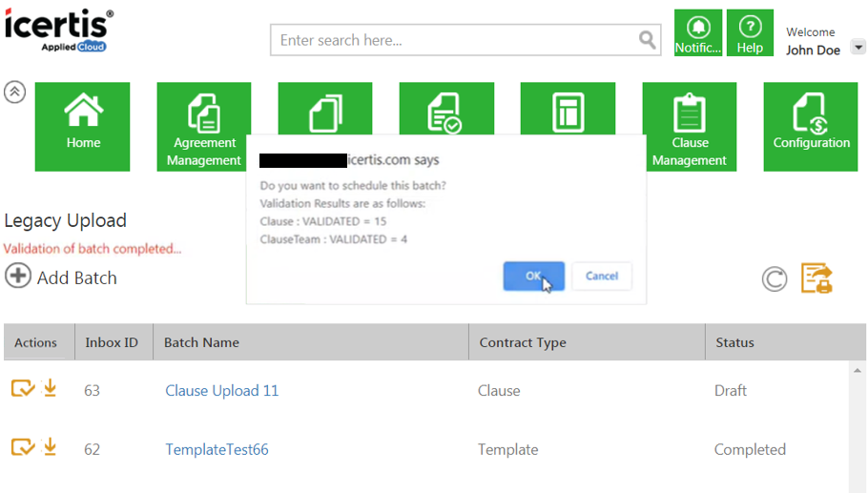Screen dimensions: 868x493
Task: Click the Clause : VALIDATED = 15 line
Action: 322,221
